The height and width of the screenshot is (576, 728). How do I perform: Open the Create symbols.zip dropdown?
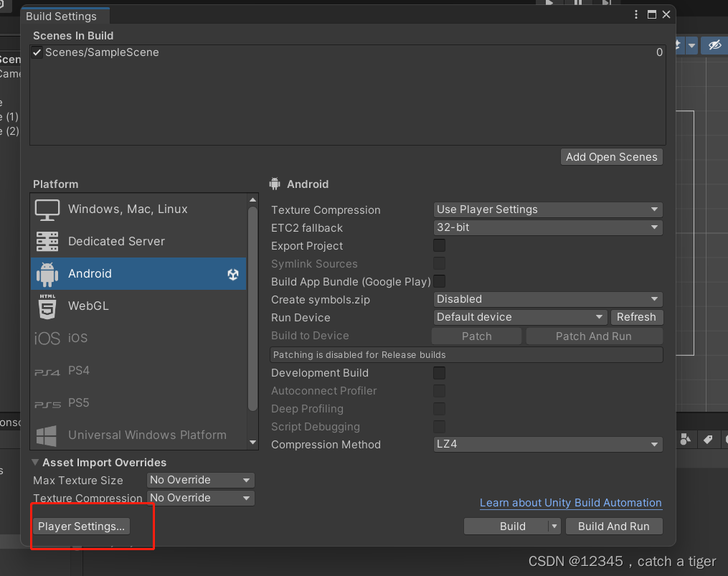tap(548, 299)
